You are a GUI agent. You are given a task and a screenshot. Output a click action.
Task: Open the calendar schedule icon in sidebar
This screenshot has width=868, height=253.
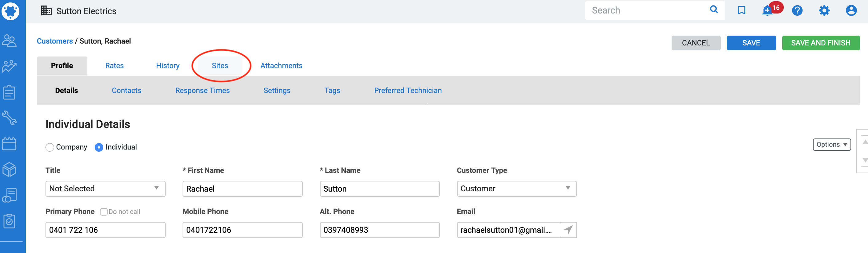tap(10, 144)
